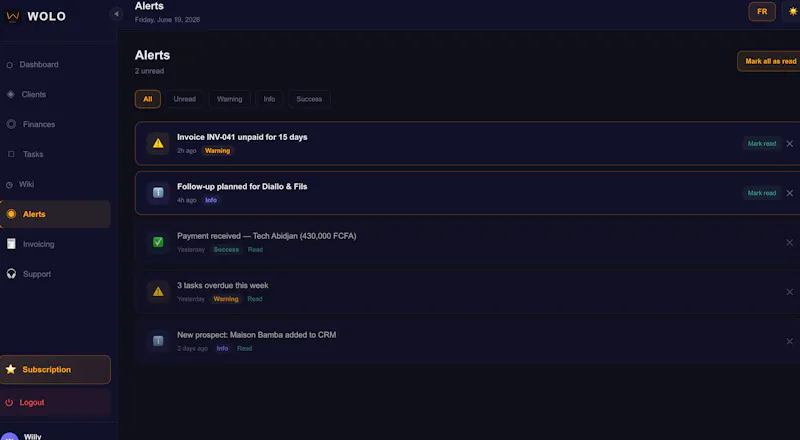Open the Support section
800x440 pixels.
point(55,274)
